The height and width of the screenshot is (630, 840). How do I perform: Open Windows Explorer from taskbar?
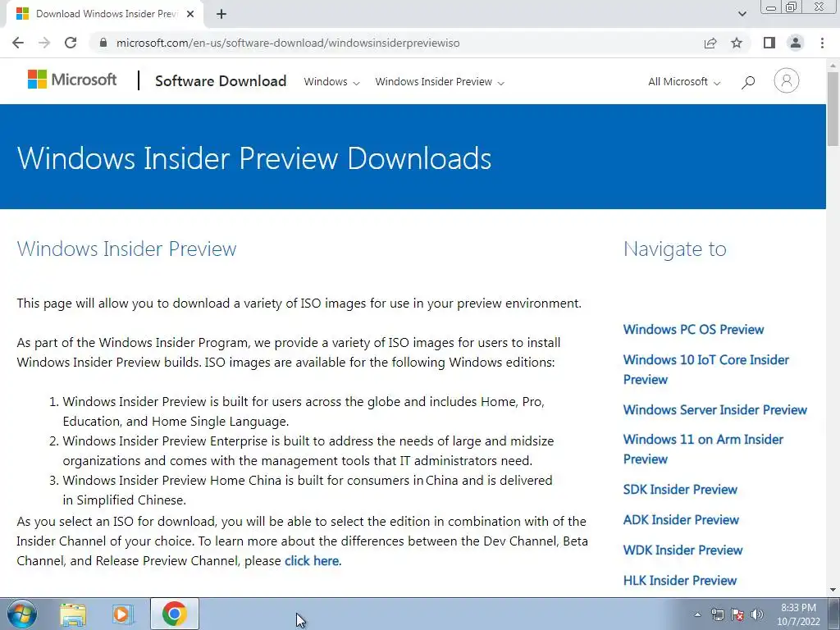coord(73,614)
